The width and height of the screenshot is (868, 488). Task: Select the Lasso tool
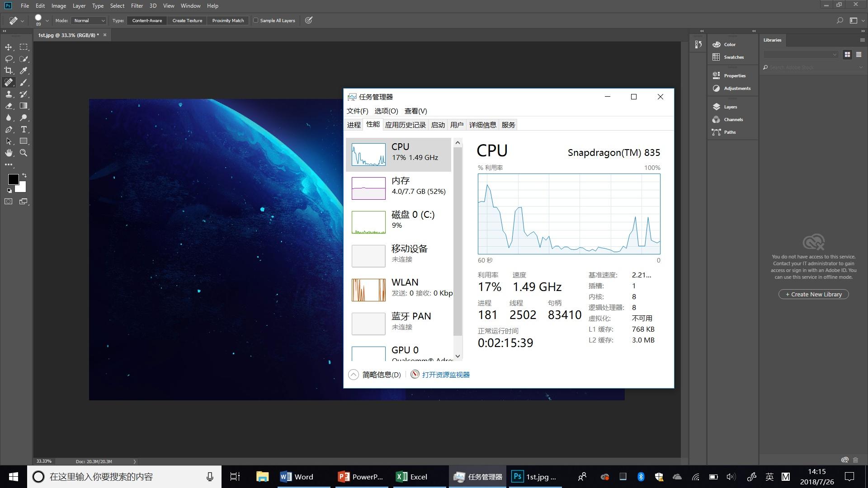9,59
